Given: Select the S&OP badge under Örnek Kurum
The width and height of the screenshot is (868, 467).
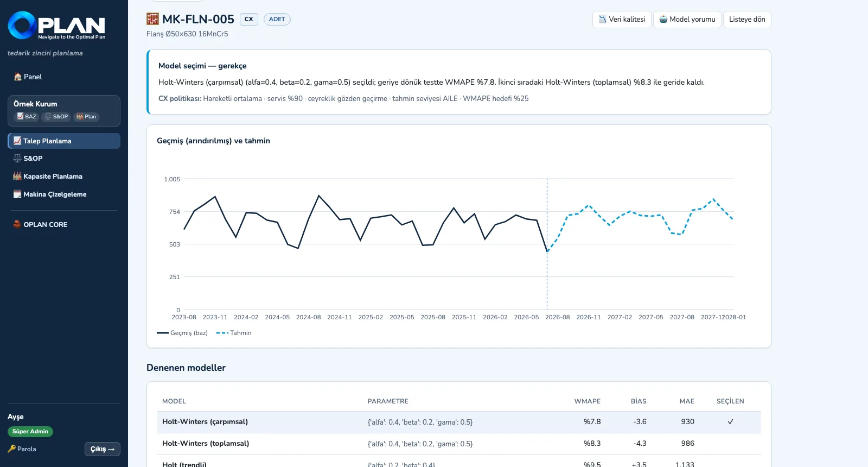Looking at the screenshot, I should [56, 116].
